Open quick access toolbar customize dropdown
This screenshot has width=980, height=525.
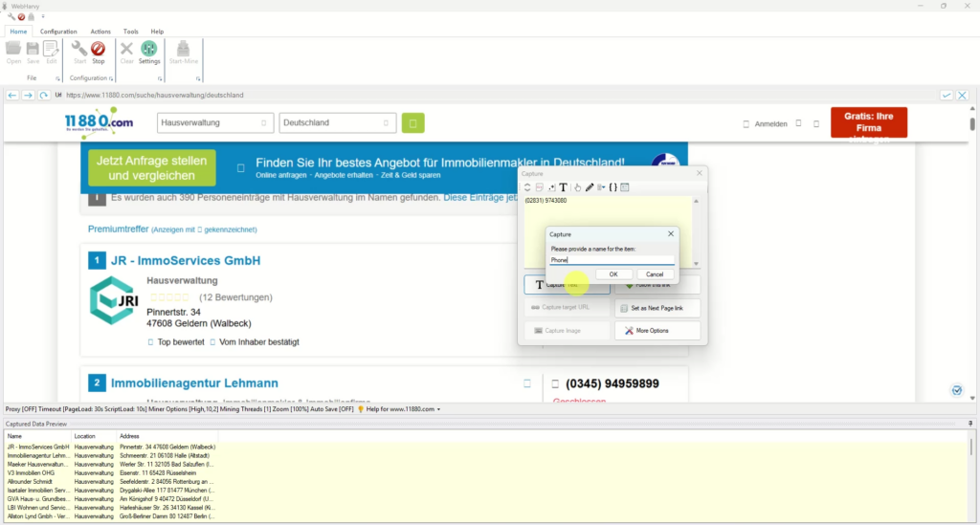point(42,17)
